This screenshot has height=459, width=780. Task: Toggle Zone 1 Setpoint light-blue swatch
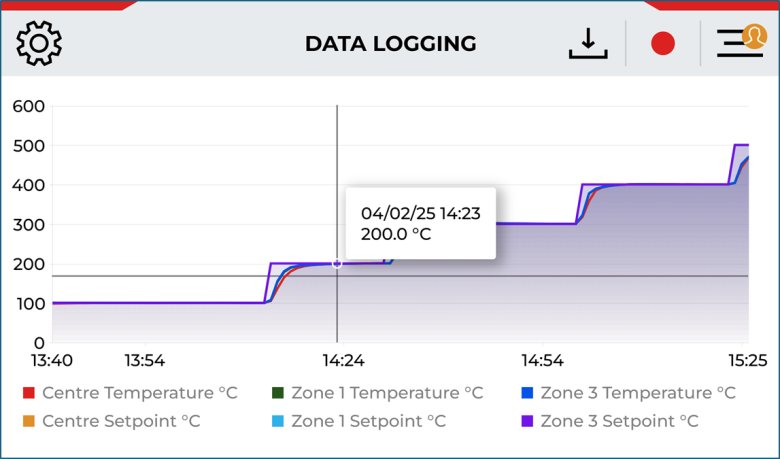(x=278, y=421)
